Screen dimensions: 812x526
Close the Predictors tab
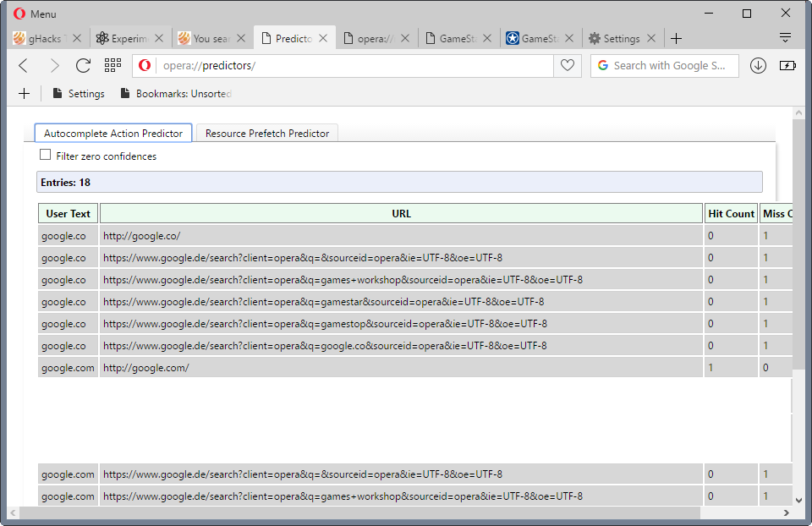click(323, 38)
